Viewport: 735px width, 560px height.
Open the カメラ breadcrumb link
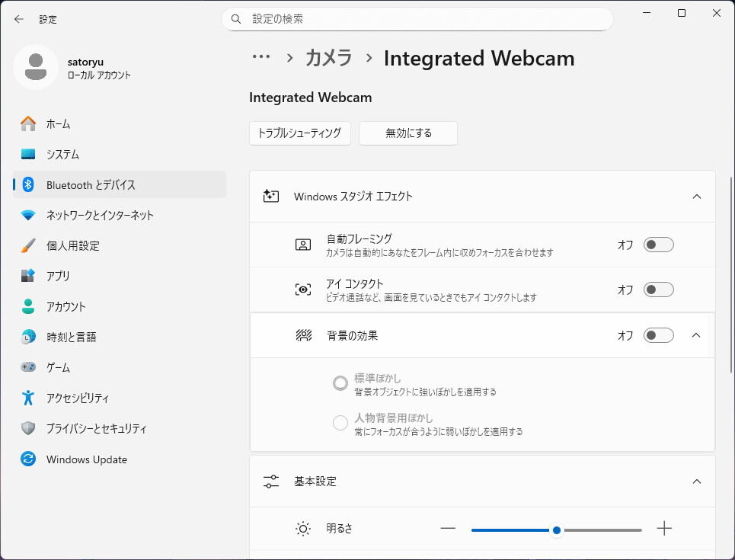[x=328, y=57]
